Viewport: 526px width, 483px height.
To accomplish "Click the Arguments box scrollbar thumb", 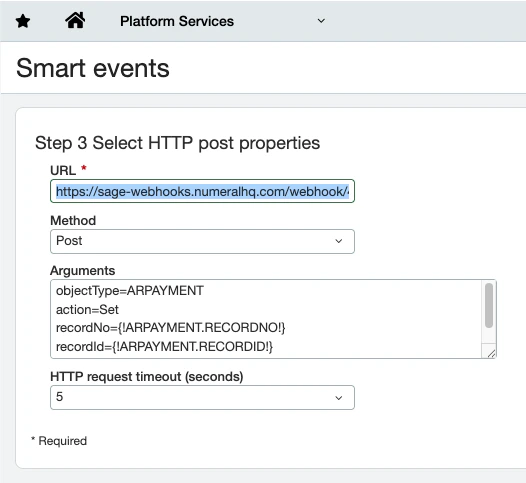I will click(489, 305).
